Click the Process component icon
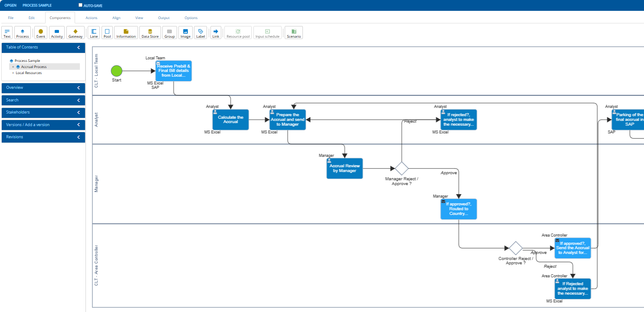The image size is (644, 312). coord(23,33)
